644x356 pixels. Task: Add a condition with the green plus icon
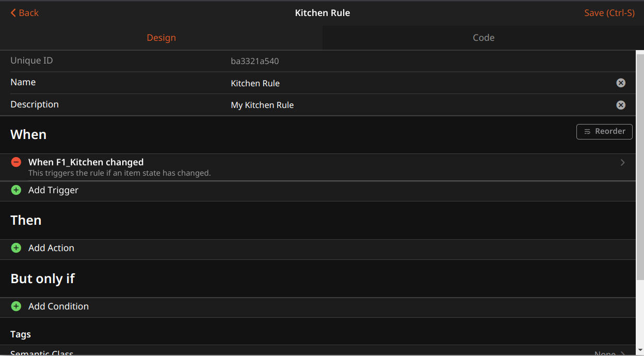pos(16,306)
